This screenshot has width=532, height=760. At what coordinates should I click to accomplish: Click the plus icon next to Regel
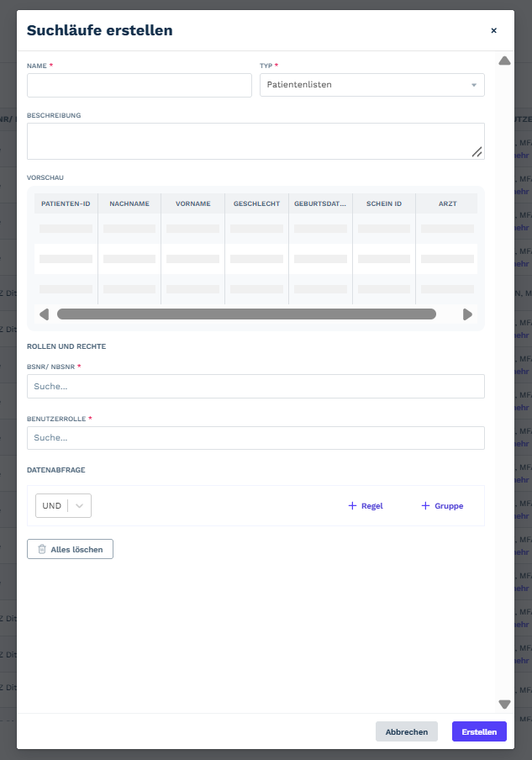[x=352, y=505]
